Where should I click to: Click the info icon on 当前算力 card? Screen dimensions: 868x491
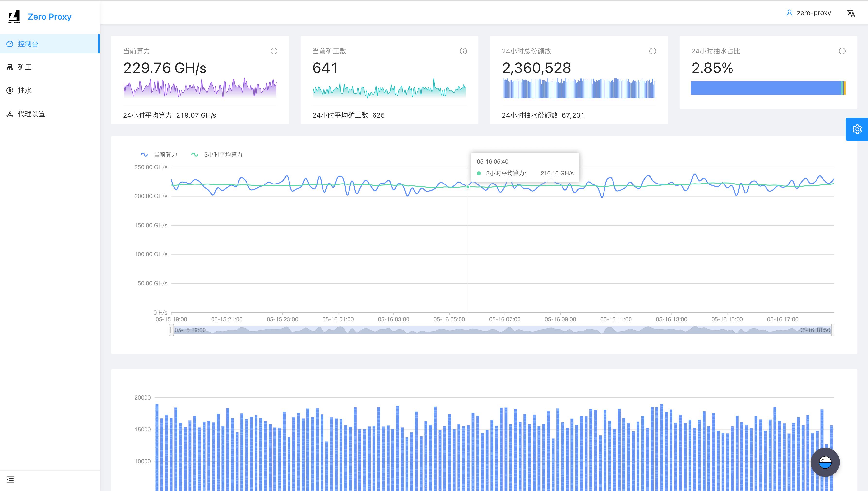click(274, 51)
